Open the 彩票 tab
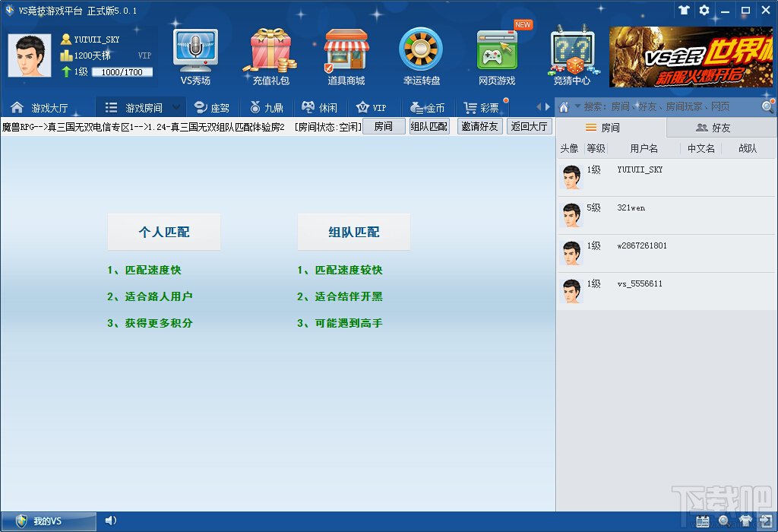This screenshot has width=778, height=532. pos(481,107)
